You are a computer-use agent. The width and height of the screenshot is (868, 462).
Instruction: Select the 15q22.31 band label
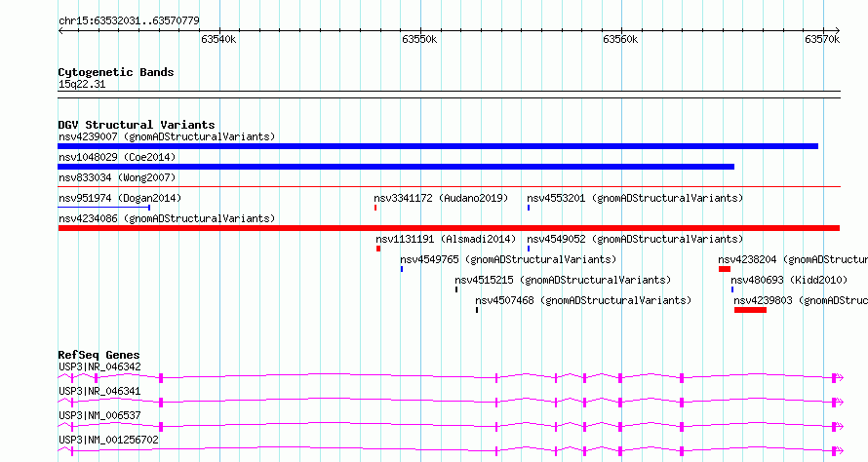pyautogui.click(x=82, y=84)
